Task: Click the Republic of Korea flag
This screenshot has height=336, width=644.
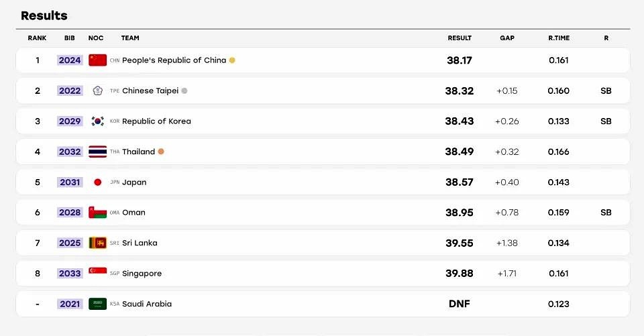Action: 98,121
